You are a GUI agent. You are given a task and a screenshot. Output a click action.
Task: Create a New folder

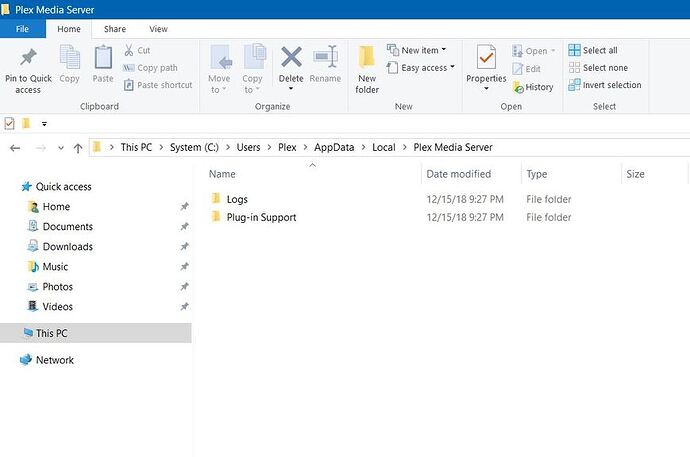[x=367, y=70]
